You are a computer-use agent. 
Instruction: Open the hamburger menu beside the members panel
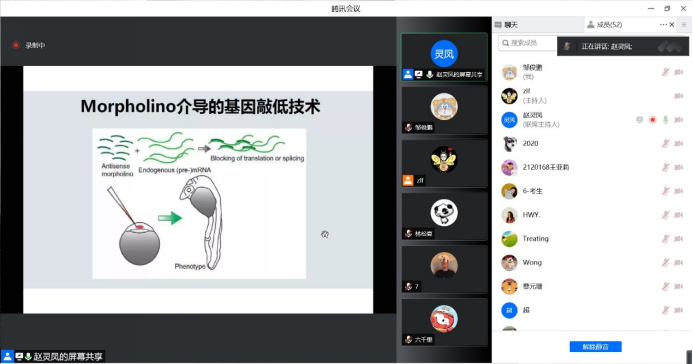tap(684, 25)
